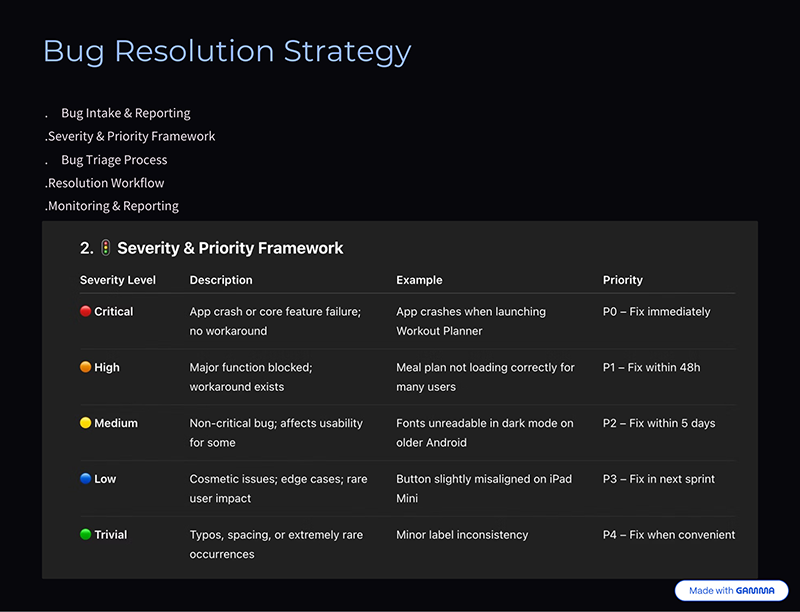800x612 pixels.
Task: Click the Severity & Priority Framework section heading
Action: [x=230, y=248]
